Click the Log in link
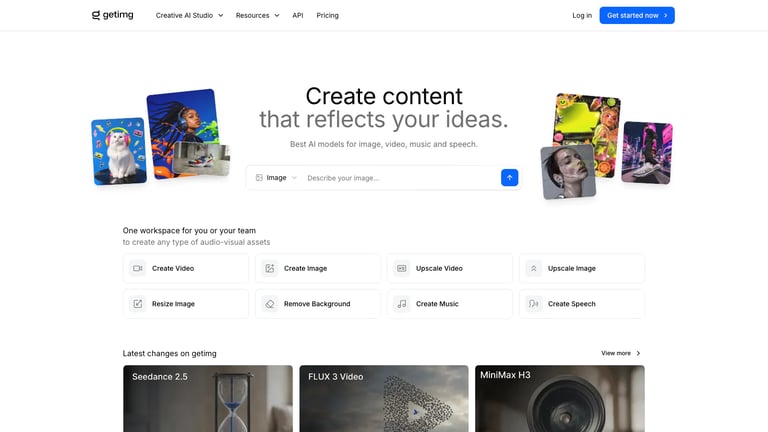Screen dimensions: 768x432 [x=582, y=15]
